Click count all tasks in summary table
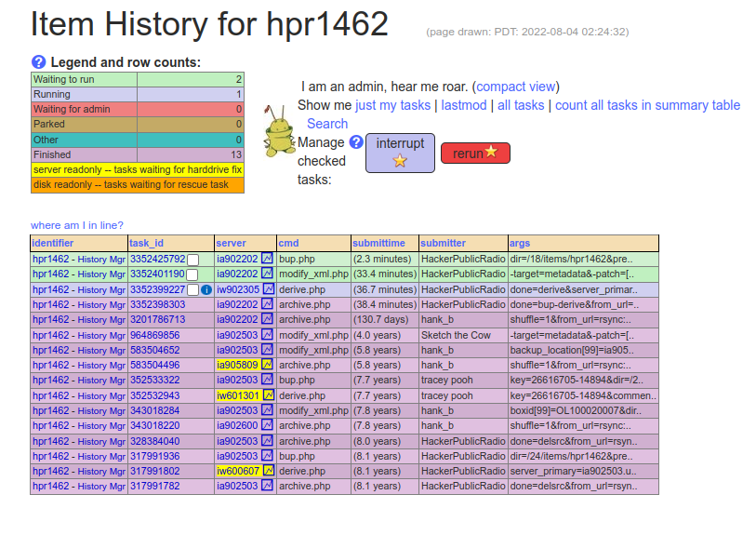 pyautogui.click(x=647, y=105)
